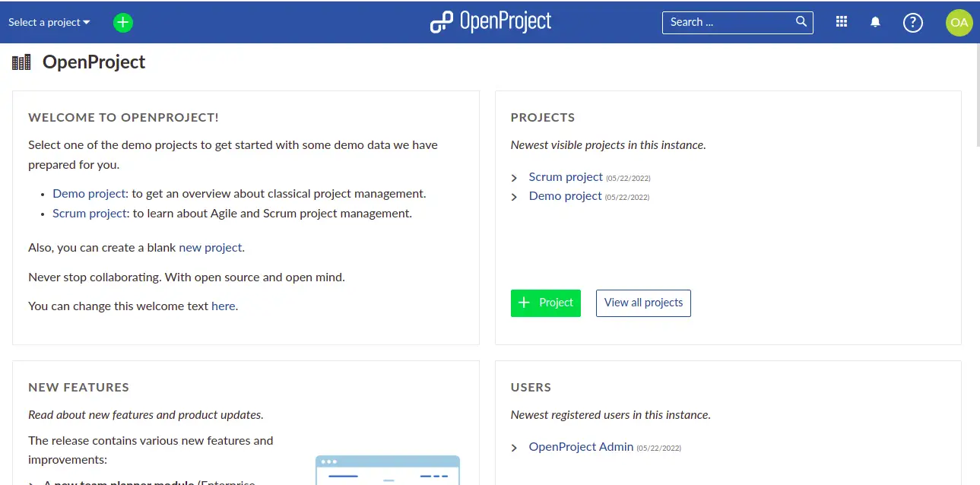This screenshot has width=980, height=485.
Task: Click the search magnifier icon
Action: (801, 22)
